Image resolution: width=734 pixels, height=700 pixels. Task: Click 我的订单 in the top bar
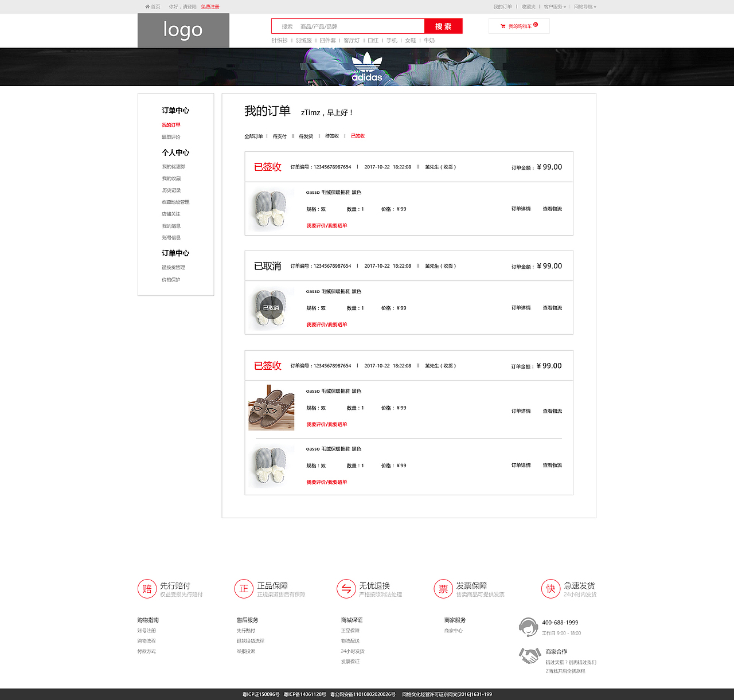click(502, 7)
